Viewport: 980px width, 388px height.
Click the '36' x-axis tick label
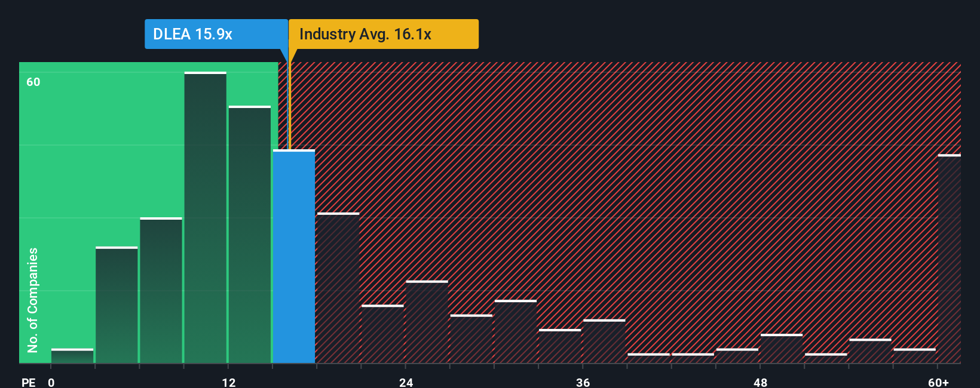click(x=583, y=382)
